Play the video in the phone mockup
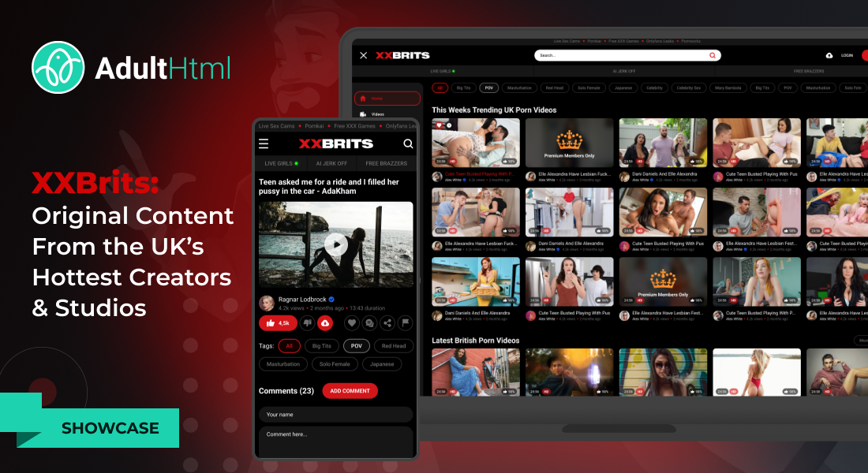This screenshot has height=473, width=868. [335, 244]
